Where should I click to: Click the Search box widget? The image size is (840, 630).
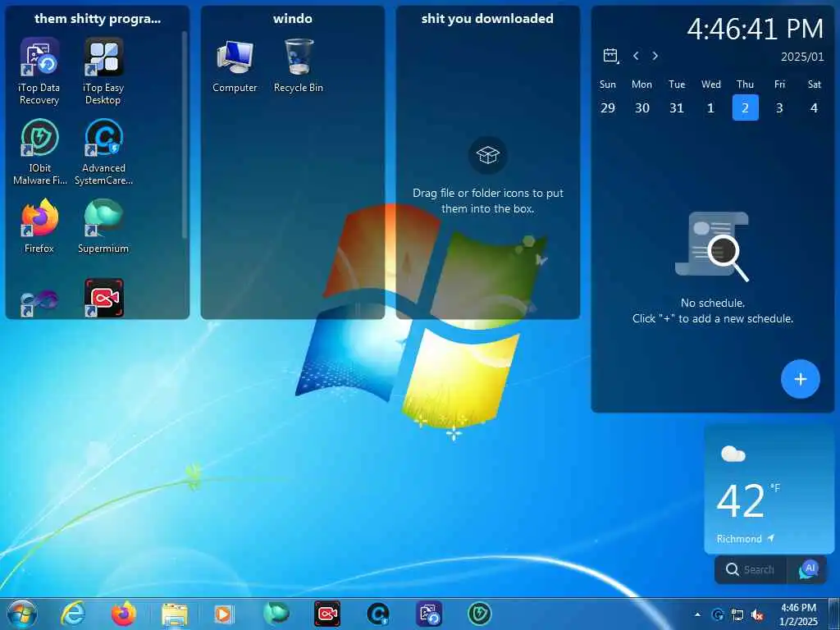pos(750,569)
